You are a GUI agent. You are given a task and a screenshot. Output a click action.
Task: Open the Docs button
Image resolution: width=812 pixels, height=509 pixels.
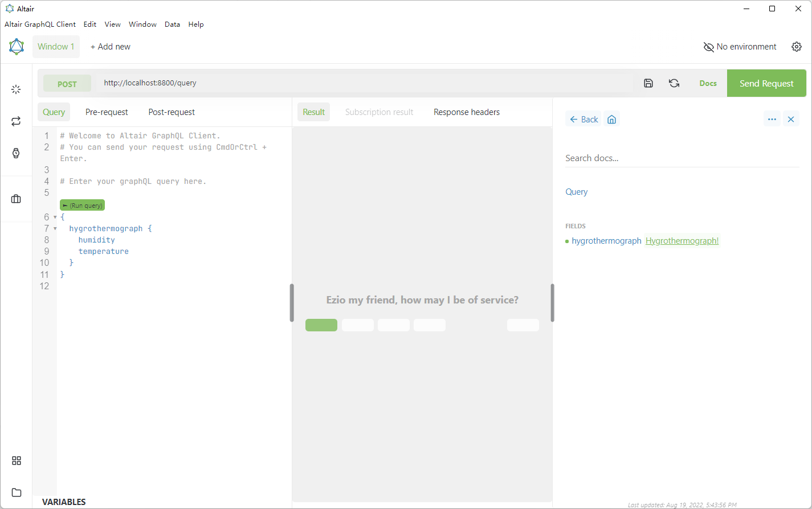pos(708,83)
